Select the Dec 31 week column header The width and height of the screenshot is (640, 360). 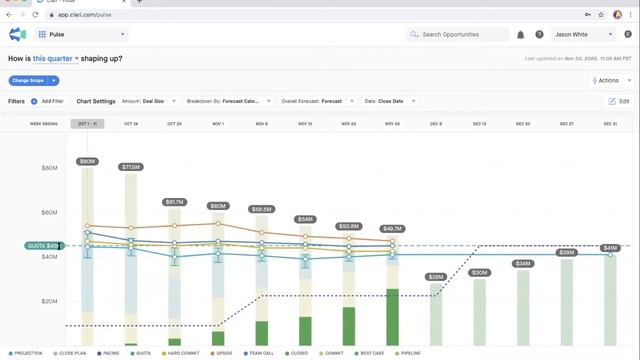pyautogui.click(x=610, y=124)
